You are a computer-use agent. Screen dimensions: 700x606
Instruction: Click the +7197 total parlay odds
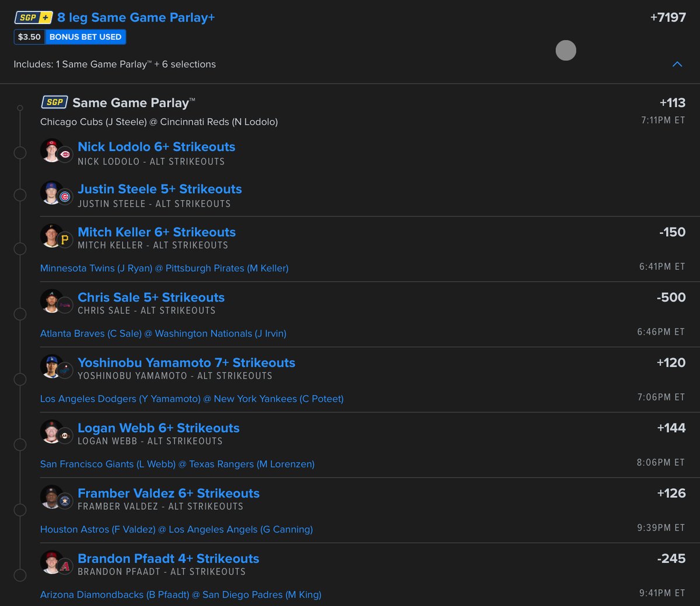[668, 17]
